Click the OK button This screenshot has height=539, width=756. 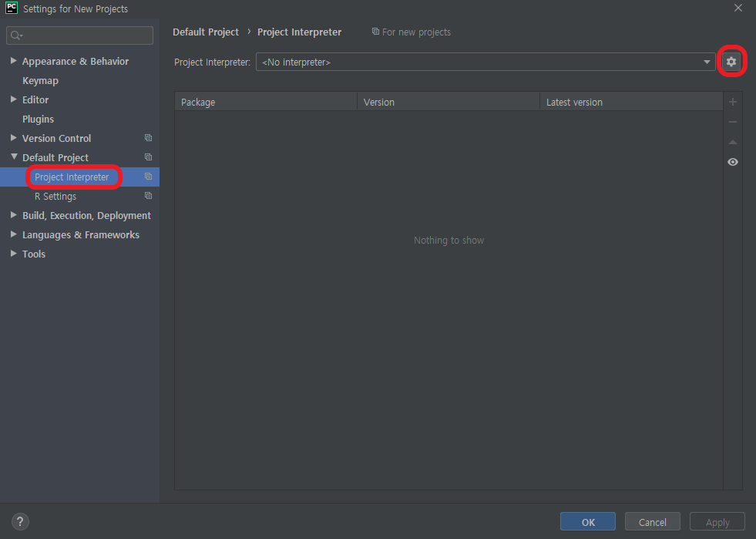tap(588, 521)
